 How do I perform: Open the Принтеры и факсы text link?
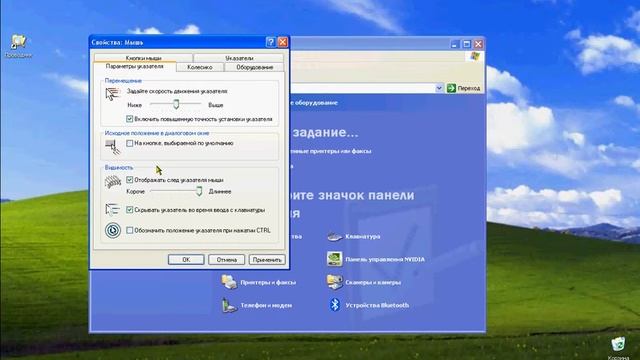(x=268, y=282)
